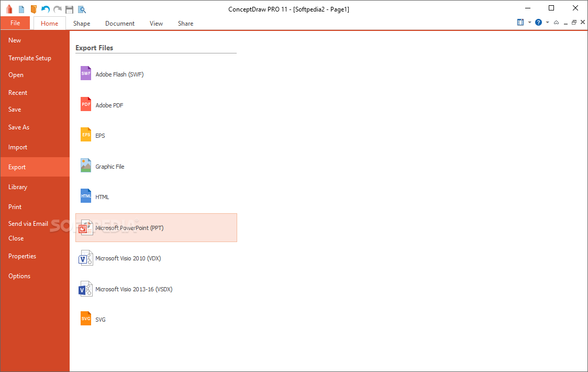Click the red PDF file icon
This screenshot has width=588, height=372.
pyautogui.click(x=86, y=104)
